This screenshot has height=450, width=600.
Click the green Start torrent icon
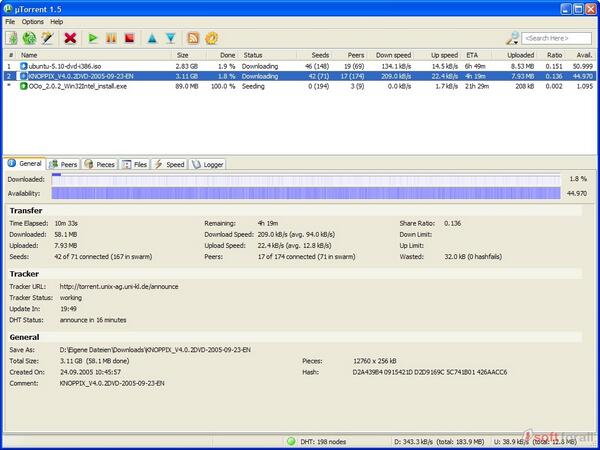(93, 38)
